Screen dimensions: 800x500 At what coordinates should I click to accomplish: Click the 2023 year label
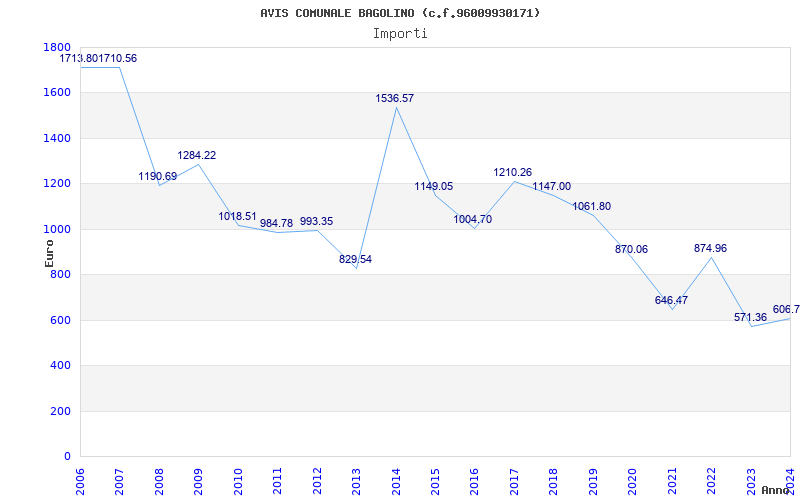coord(751,481)
